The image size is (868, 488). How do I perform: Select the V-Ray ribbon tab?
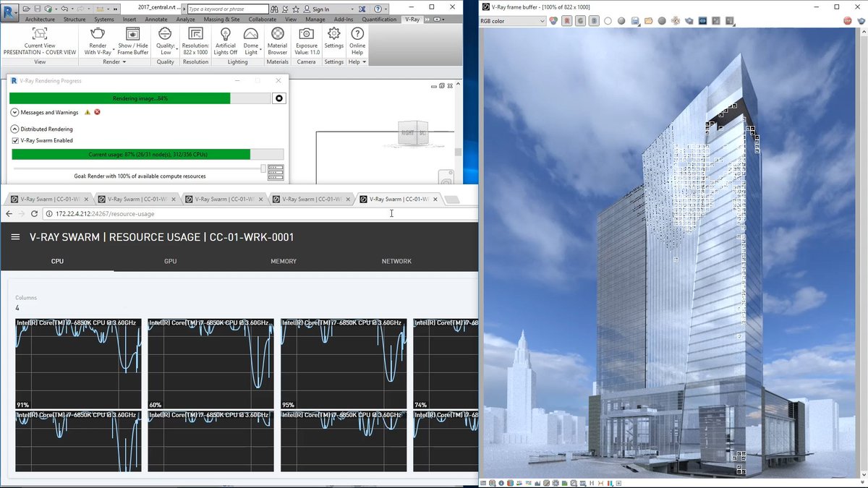coord(412,20)
